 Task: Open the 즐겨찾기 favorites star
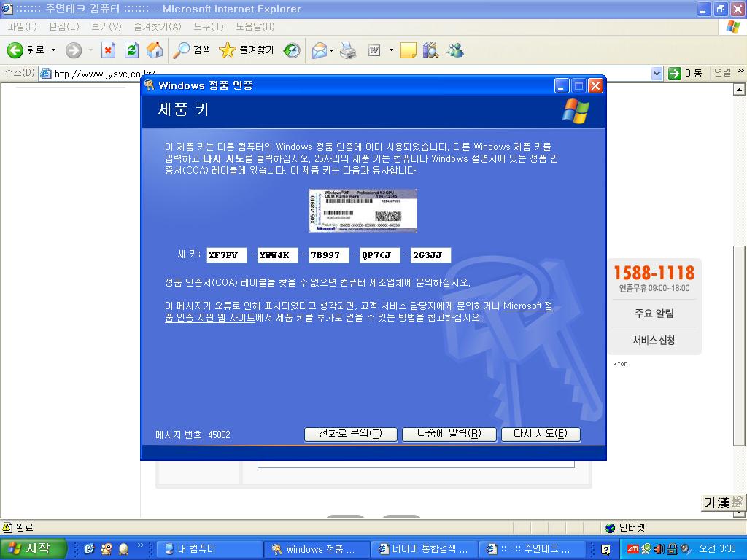[x=247, y=50]
